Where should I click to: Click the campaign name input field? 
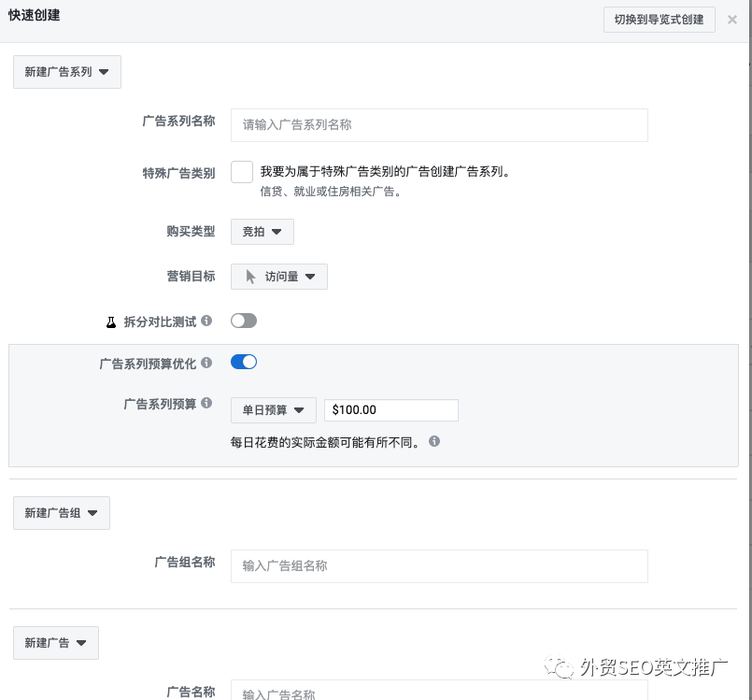pyautogui.click(x=439, y=125)
